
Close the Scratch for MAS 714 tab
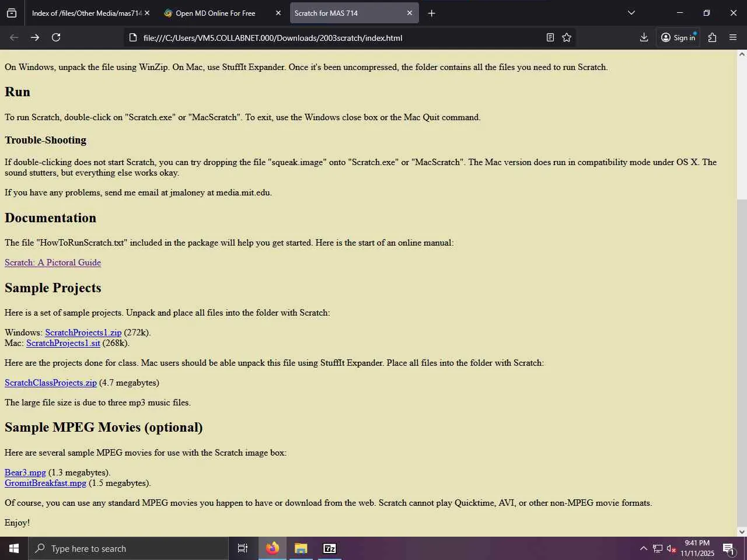[x=409, y=13]
